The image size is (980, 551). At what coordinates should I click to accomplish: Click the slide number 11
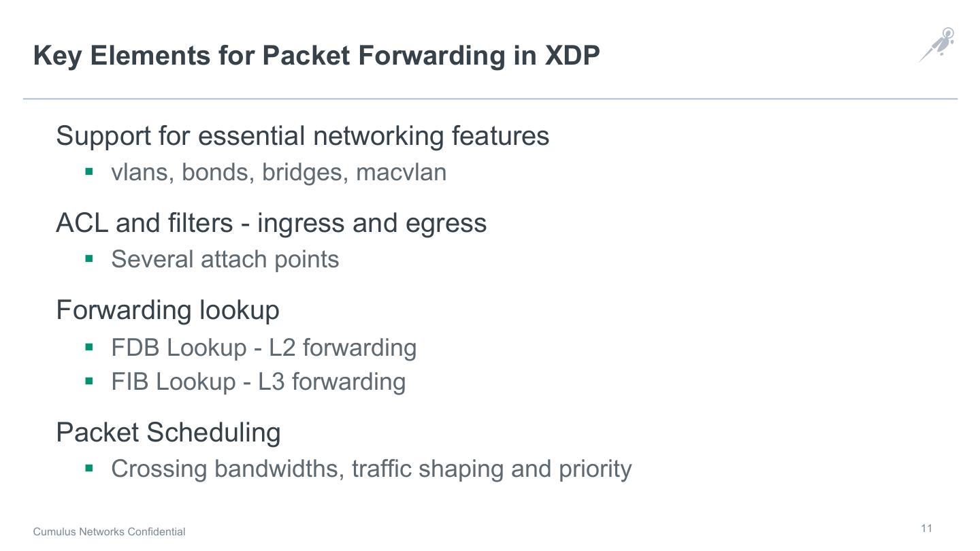[926, 529]
